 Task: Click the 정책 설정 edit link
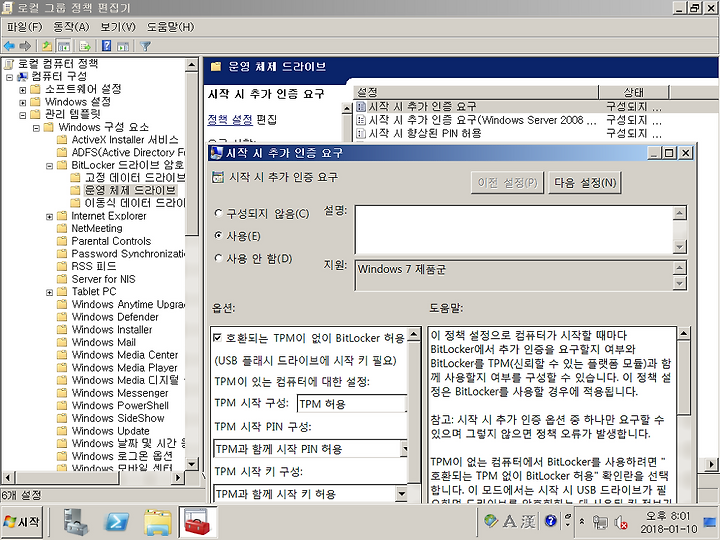(x=230, y=120)
